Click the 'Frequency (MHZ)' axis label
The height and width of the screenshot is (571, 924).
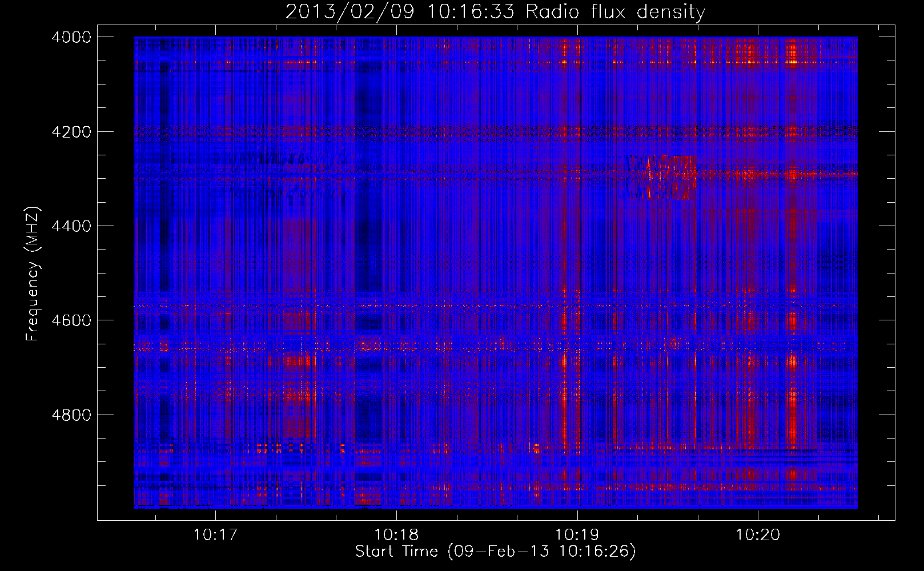click(33, 274)
